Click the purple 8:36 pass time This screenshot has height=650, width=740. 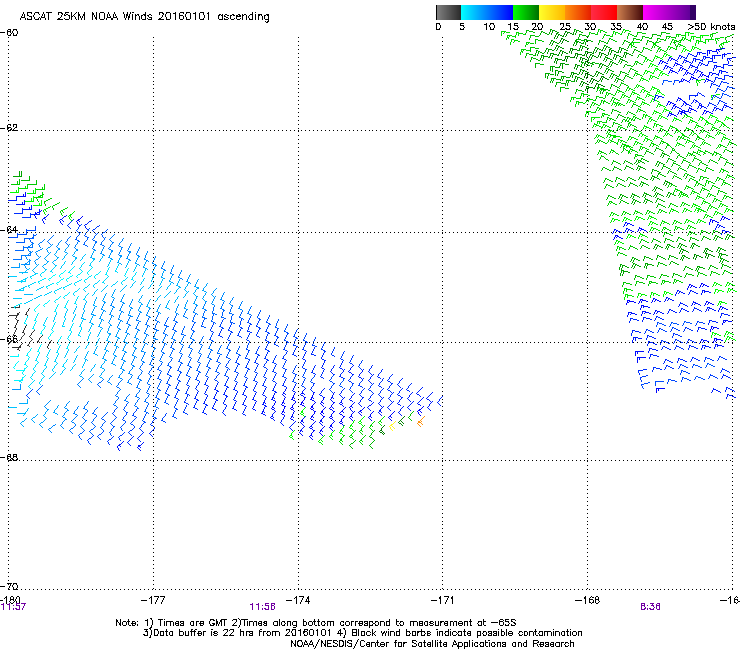(650, 607)
